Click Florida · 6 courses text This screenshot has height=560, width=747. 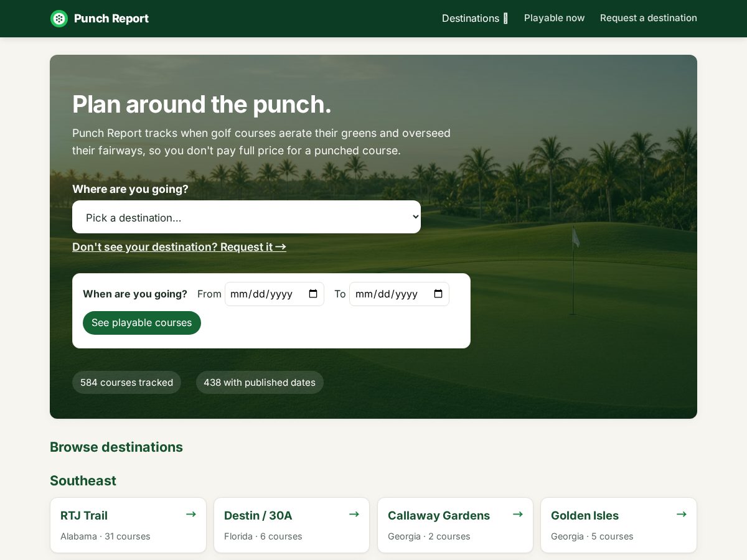(x=263, y=536)
